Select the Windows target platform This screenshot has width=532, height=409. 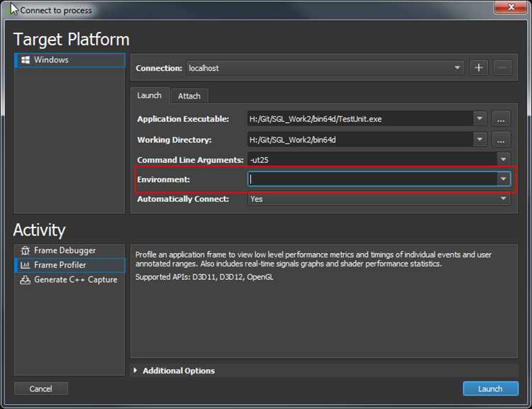[70, 60]
